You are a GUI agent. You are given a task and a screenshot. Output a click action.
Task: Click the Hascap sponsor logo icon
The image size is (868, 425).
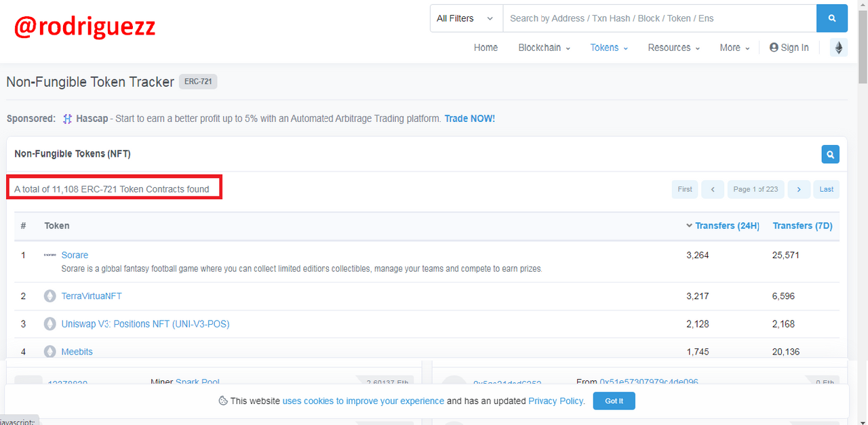tap(67, 119)
